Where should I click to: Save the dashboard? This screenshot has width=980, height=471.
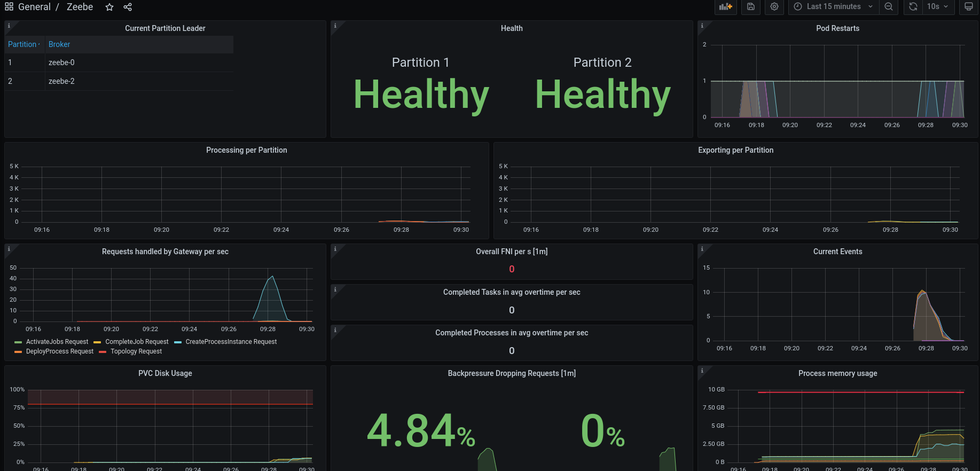pos(751,7)
